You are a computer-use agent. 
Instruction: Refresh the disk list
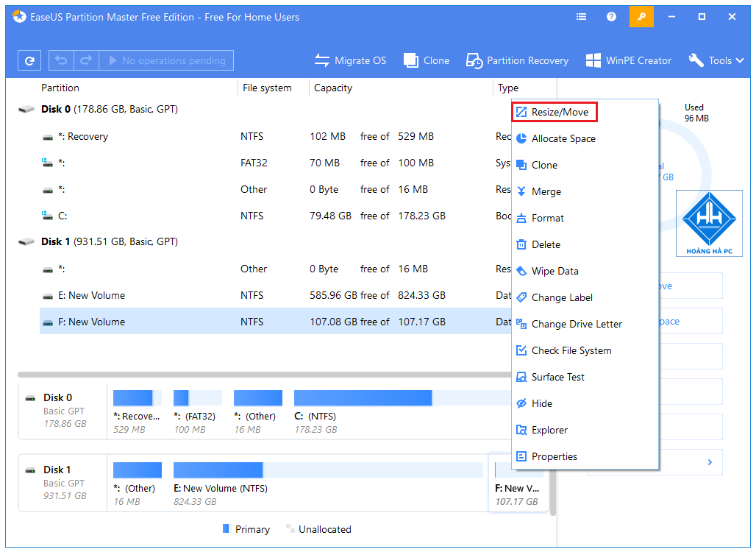coord(29,60)
